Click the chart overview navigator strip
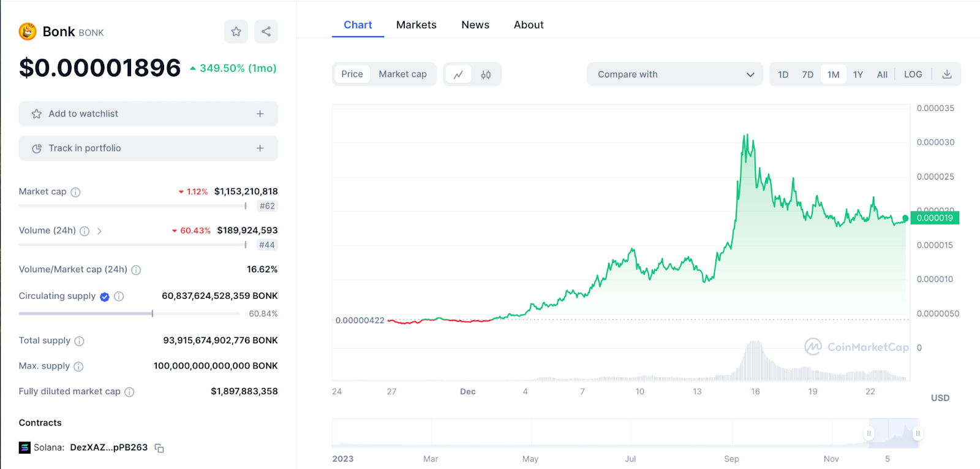Viewport: 980px width, 469px height. (625, 433)
